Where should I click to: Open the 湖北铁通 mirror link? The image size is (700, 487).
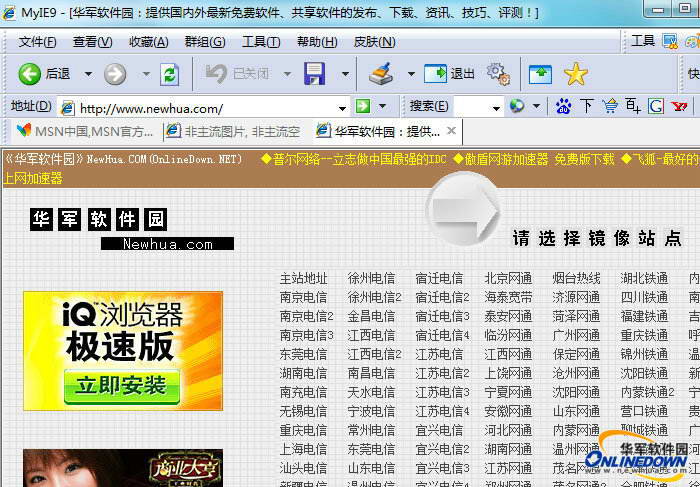coord(644,279)
